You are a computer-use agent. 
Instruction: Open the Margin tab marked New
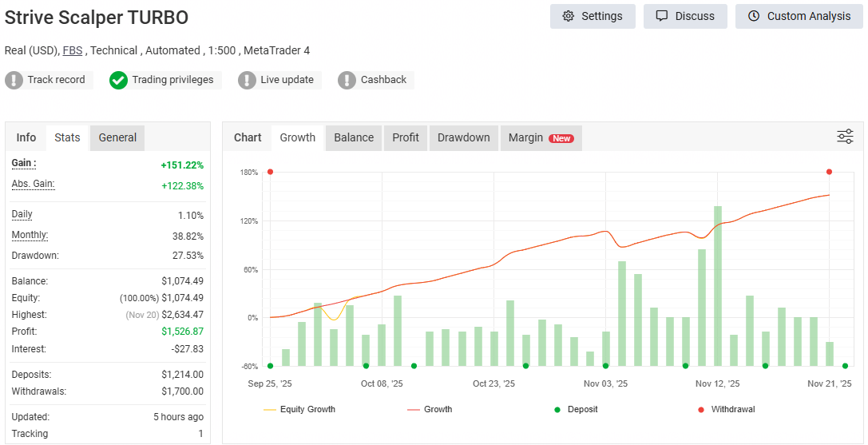541,137
